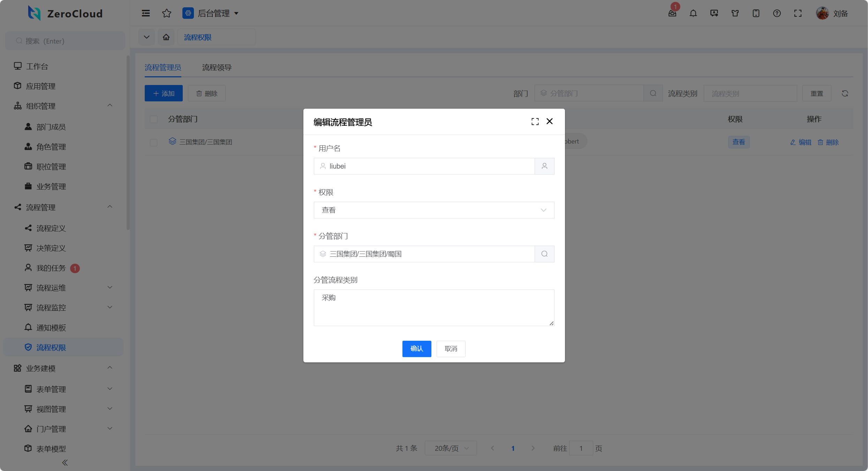Open 流程定义 in the sidebar

click(51, 228)
